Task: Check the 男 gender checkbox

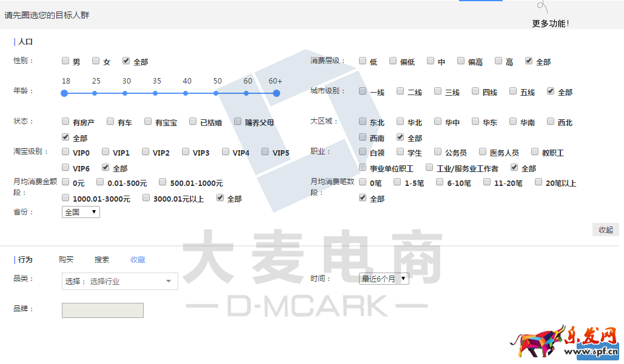Action: point(65,61)
